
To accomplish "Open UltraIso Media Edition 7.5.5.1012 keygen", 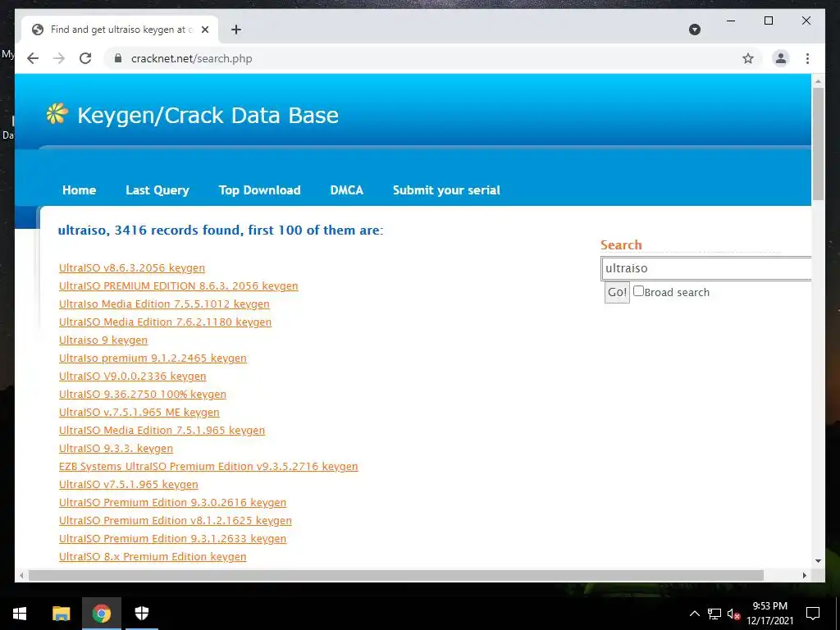I will point(164,304).
